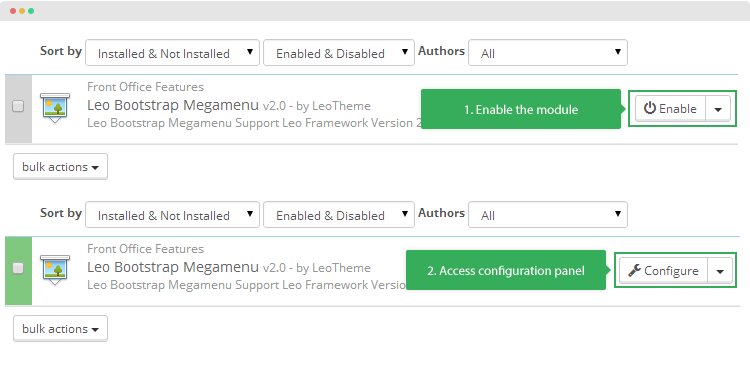This screenshot has width=750, height=373.
Task: Tick the checkbox of the enabled Megamenu module
Action: 18,268
